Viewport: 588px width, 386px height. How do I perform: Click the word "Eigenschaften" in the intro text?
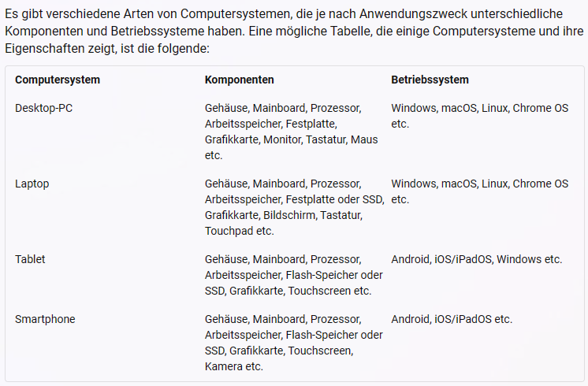[39, 48]
